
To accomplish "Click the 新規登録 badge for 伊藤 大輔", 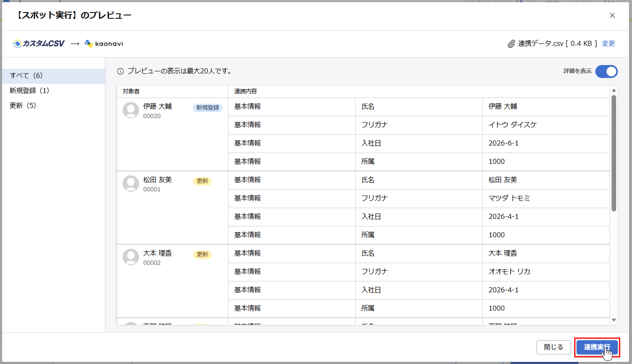I will click(x=207, y=108).
